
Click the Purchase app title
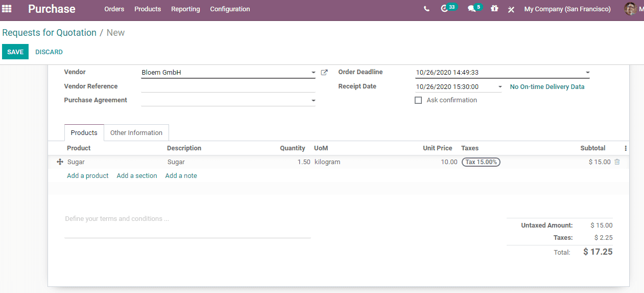tap(52, 9)
